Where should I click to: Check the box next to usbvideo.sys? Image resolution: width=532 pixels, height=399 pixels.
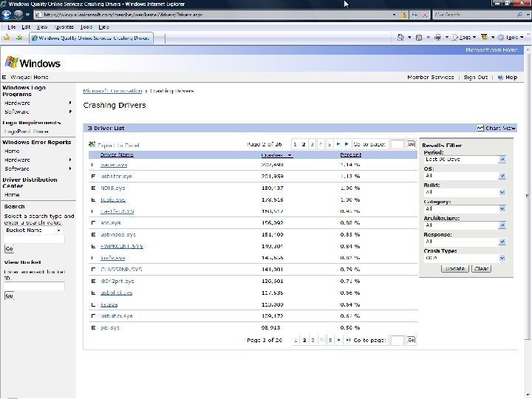(x=92, y=233)
